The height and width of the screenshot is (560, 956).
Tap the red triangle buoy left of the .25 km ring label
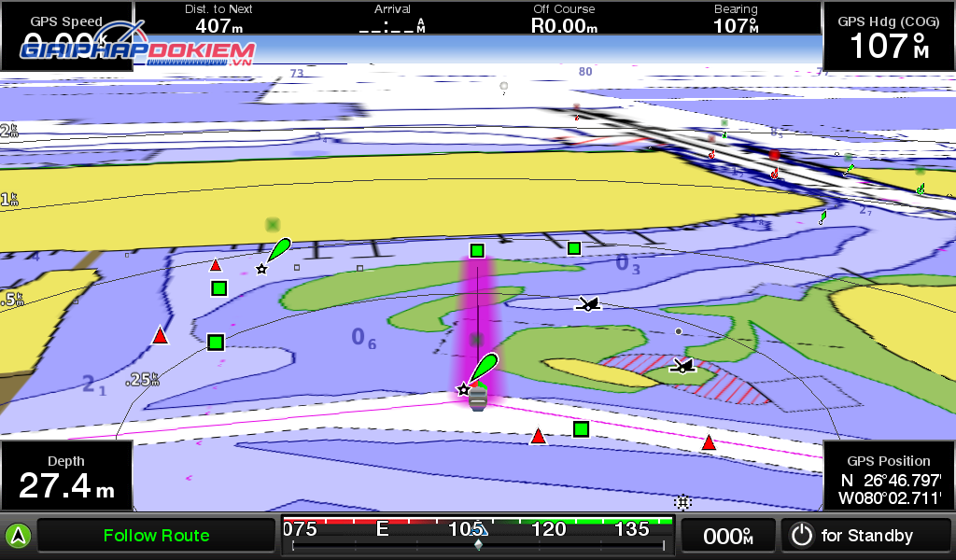(x=160, y=335)
